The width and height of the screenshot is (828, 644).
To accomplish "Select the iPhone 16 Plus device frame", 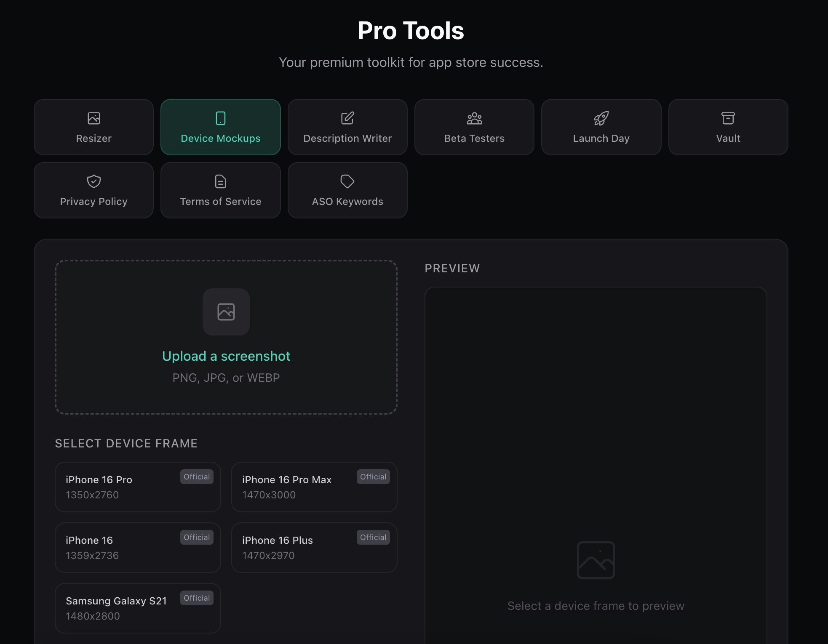I will point(314,547).
